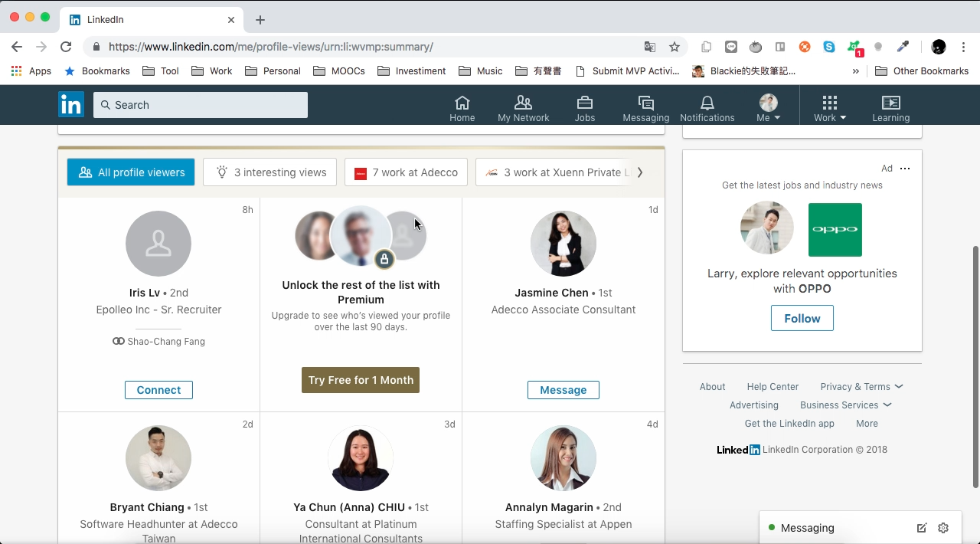Select 3 interesting views filter
Viewport: 980px width, 544px height.
(270, 172)
